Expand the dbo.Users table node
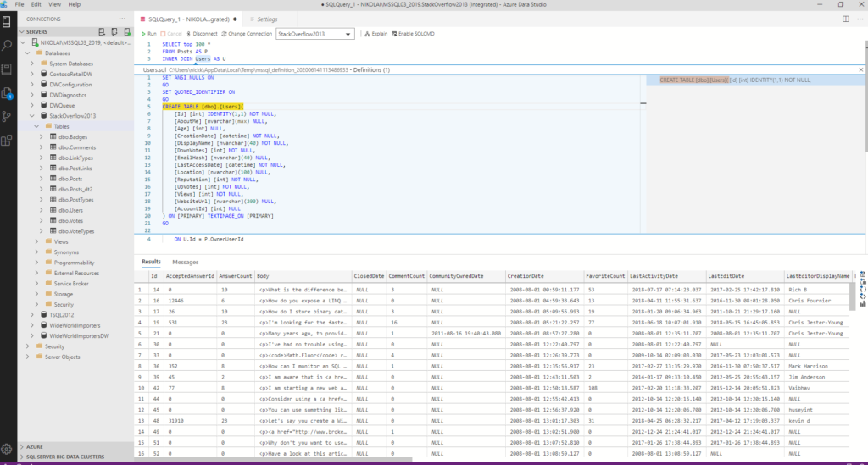Screen dimensions: 868x465 41,210
